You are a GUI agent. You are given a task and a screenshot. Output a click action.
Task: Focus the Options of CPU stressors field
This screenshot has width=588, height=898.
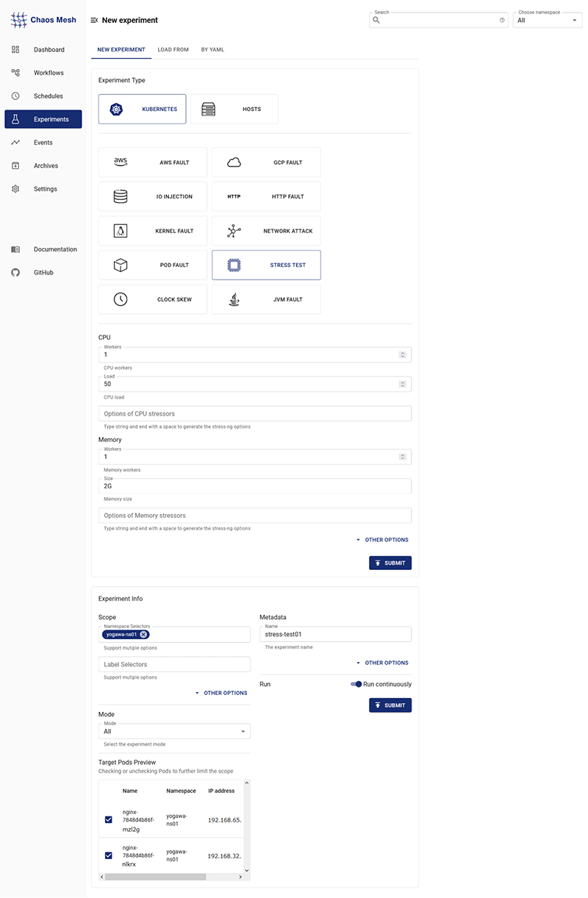(x=255, y=413)
